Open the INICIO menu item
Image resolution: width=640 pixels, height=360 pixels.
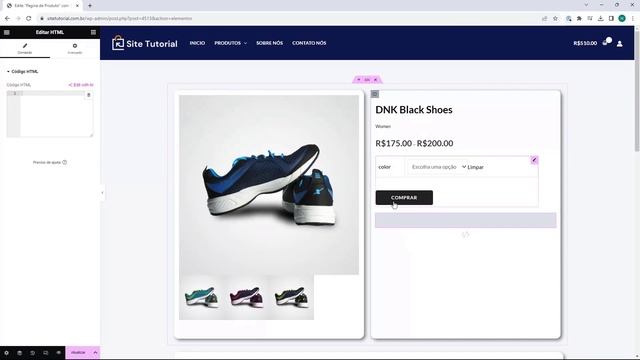[197, 43]
